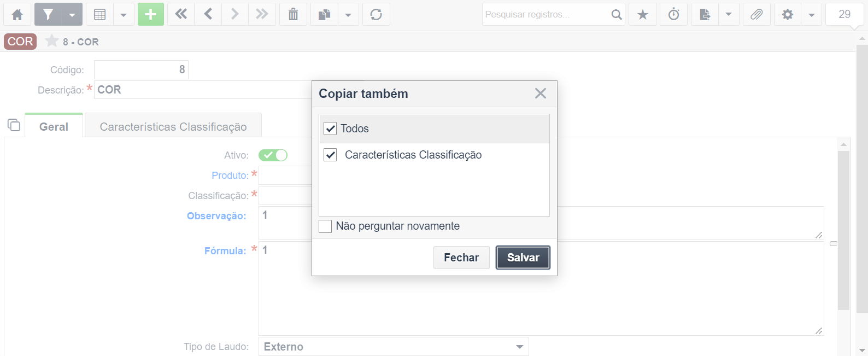Uncheck Características Classificação checkbox

point(330,155)
